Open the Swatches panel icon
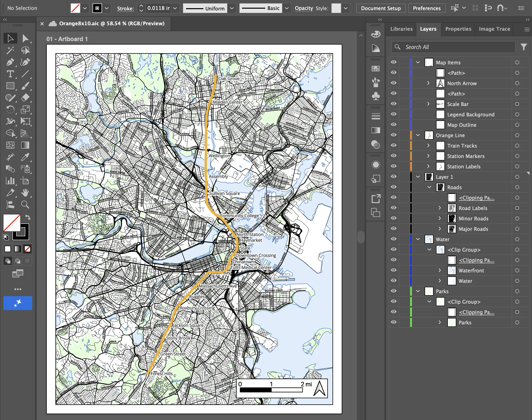 pyautogui.click(x=376, y=69)
